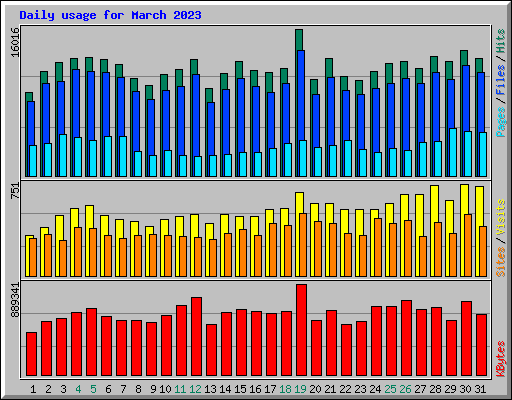Click the Files legend label

coord(501,80)
